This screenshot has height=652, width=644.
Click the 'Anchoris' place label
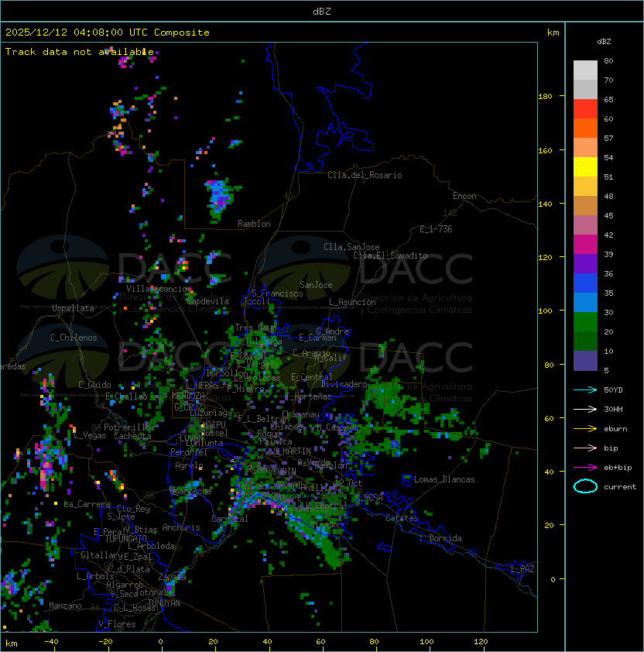pyautogui.click(x=181, y=527)
